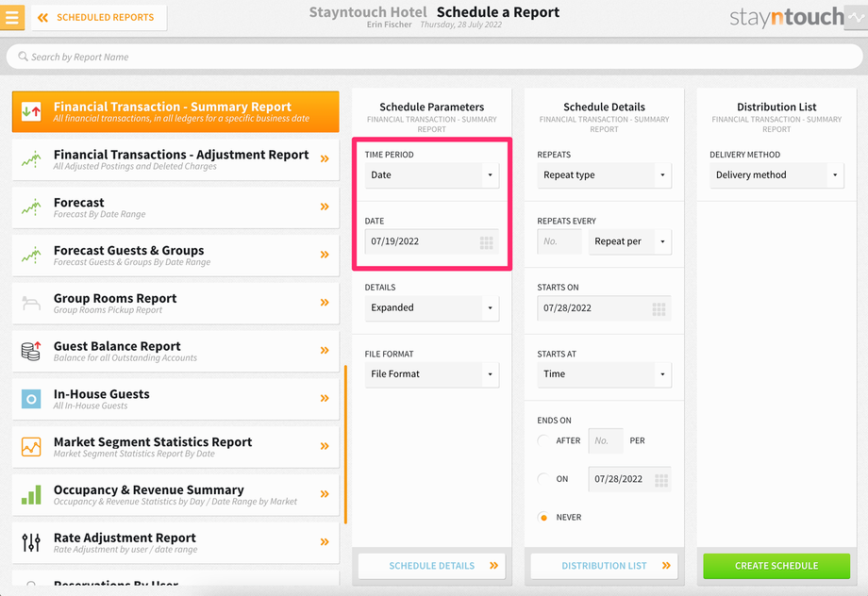The height and width of the screenshot is (596, 868).
Task: Open the Starts At Time dropdown
Action: (x=604, y=374)
